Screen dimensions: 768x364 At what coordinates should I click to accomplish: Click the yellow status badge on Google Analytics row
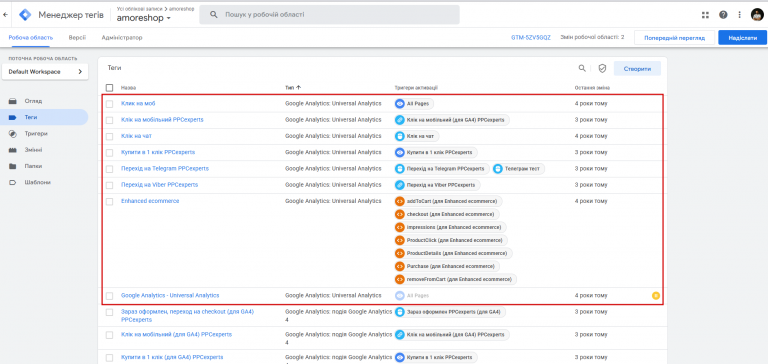point(656,295)
